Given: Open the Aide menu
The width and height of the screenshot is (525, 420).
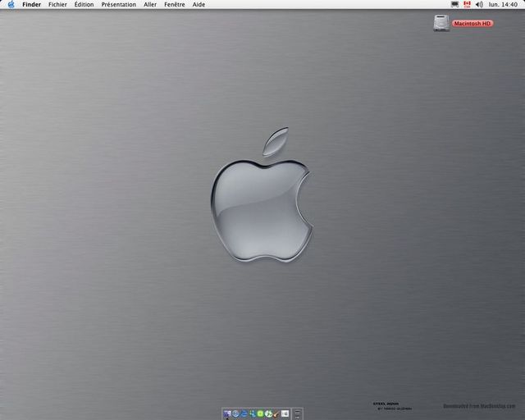Looking at the screenshot, I should coord(199,4).
